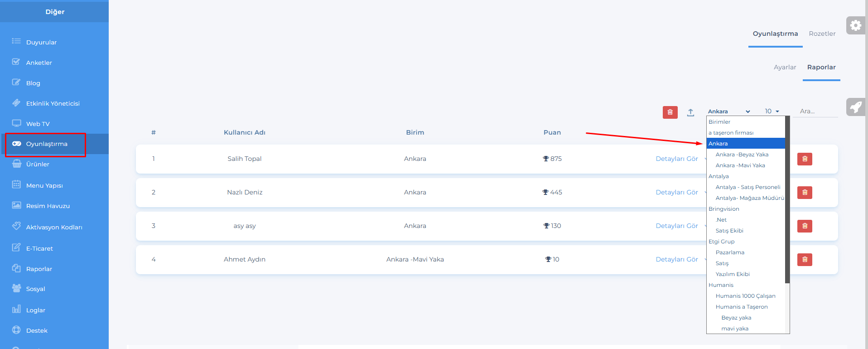
Task: Open the page size 10 dropdown
Action: coord(772,111)
